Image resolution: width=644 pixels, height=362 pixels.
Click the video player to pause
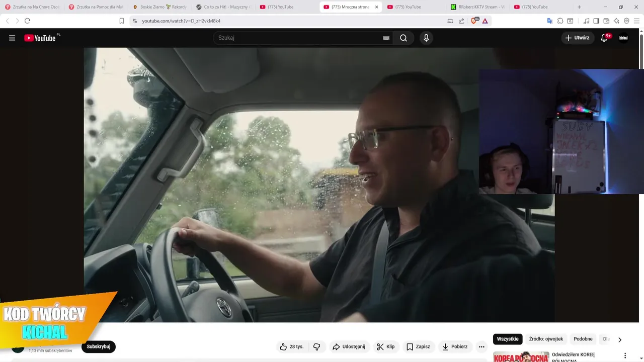(x=319, y=185)
